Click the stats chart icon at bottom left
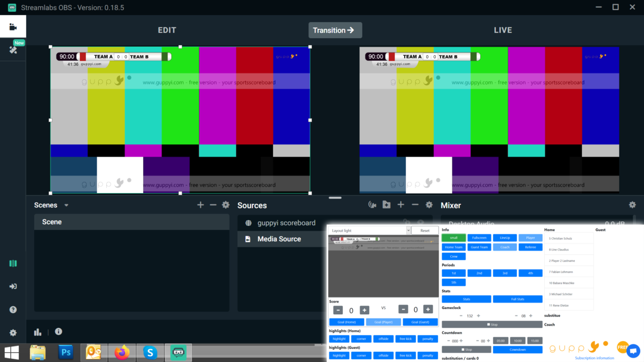644x362 pixels. (37, 332)
